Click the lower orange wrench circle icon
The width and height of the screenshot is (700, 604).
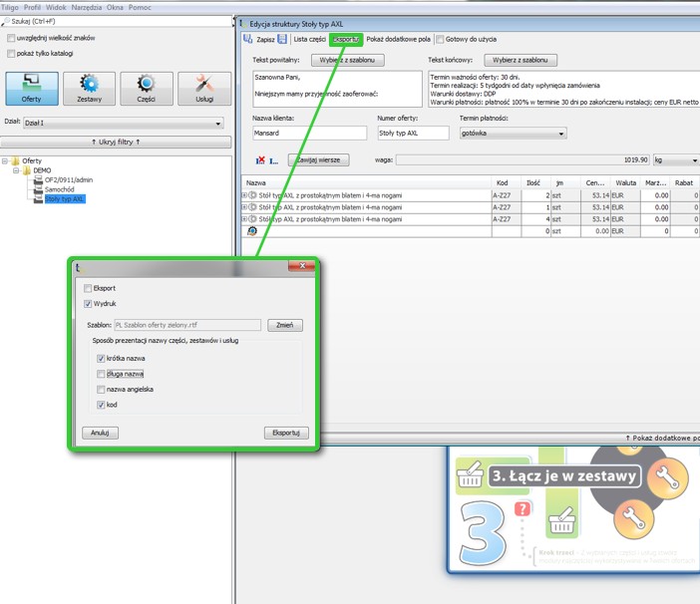pyautogui.click(x=633, y=519)
